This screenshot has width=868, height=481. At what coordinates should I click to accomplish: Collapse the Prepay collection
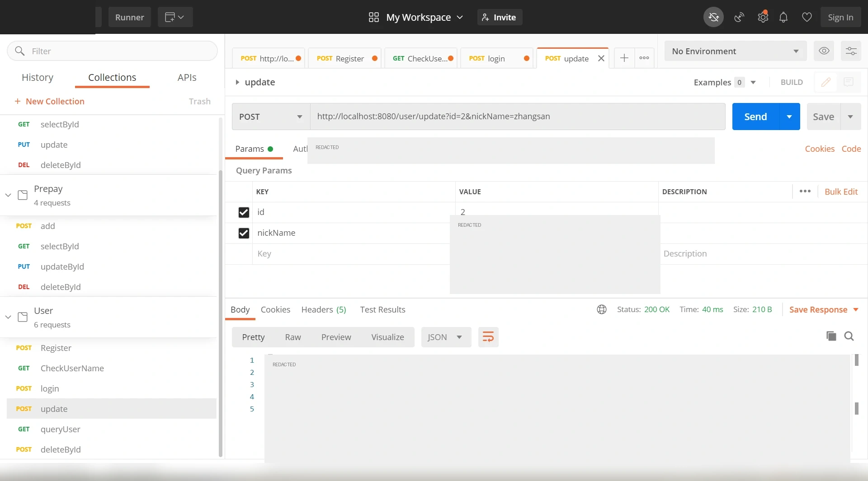[8, 195]
